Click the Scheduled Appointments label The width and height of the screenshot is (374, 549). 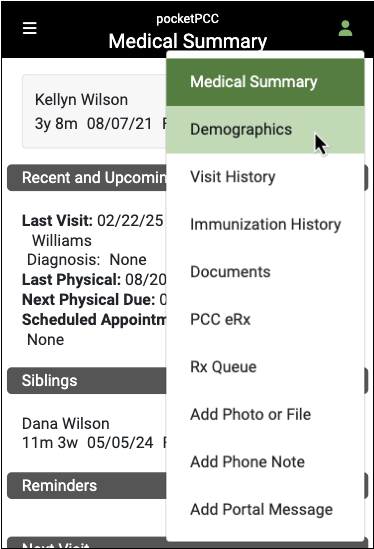[x=94, y=320]
